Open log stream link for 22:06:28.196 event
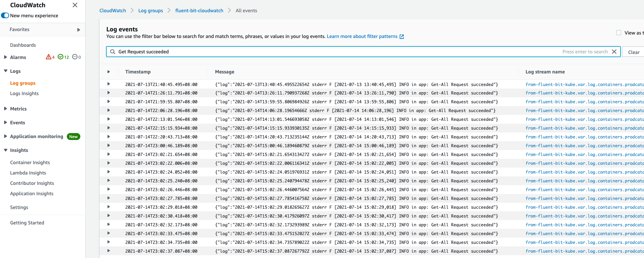Image resolution: width=644 pixels, height=258 pixels. click(x=585, y=111)
